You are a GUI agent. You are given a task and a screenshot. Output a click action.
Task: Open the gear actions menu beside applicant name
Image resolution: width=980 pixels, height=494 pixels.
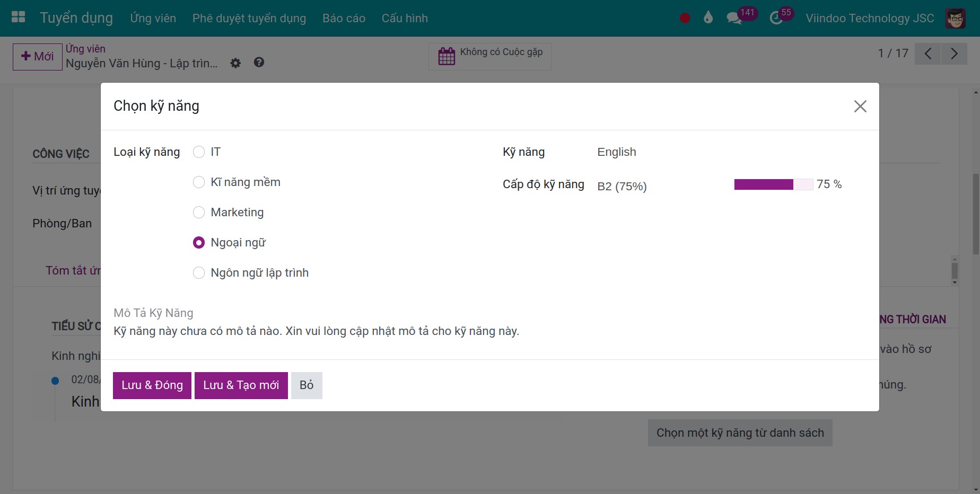coord(235,63)
